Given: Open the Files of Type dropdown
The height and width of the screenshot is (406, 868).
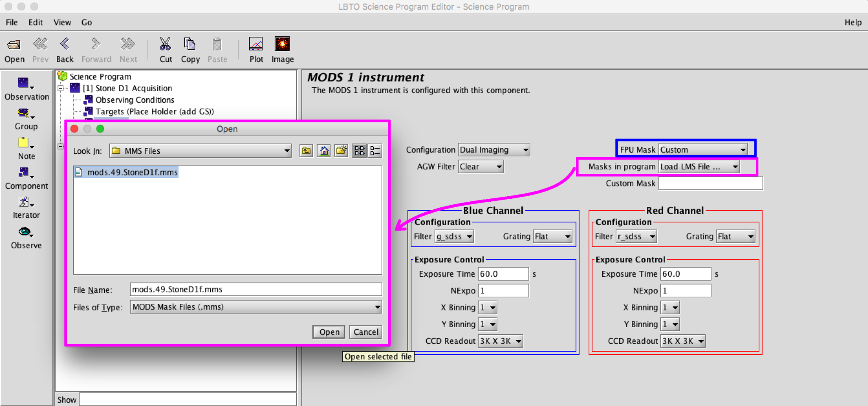Looking at the screenshot, I should click(256, 307).
